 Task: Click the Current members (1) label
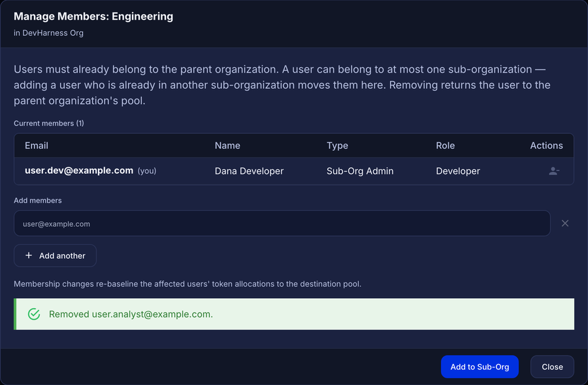click(49, 124)
